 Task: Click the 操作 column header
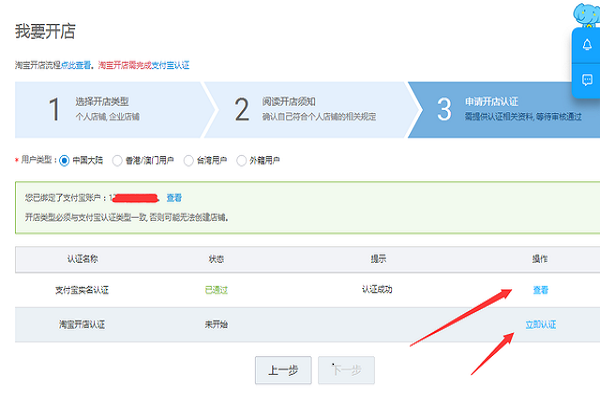(540, 259)
